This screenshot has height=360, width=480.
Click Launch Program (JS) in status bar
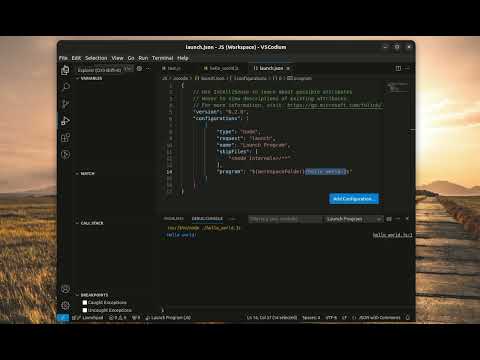pos(168,318)
